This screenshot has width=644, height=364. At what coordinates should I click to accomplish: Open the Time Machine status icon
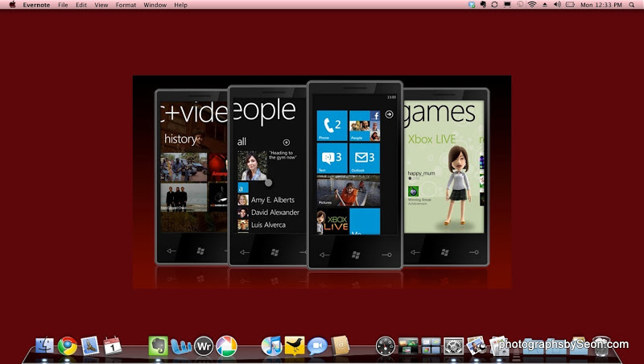520,5
